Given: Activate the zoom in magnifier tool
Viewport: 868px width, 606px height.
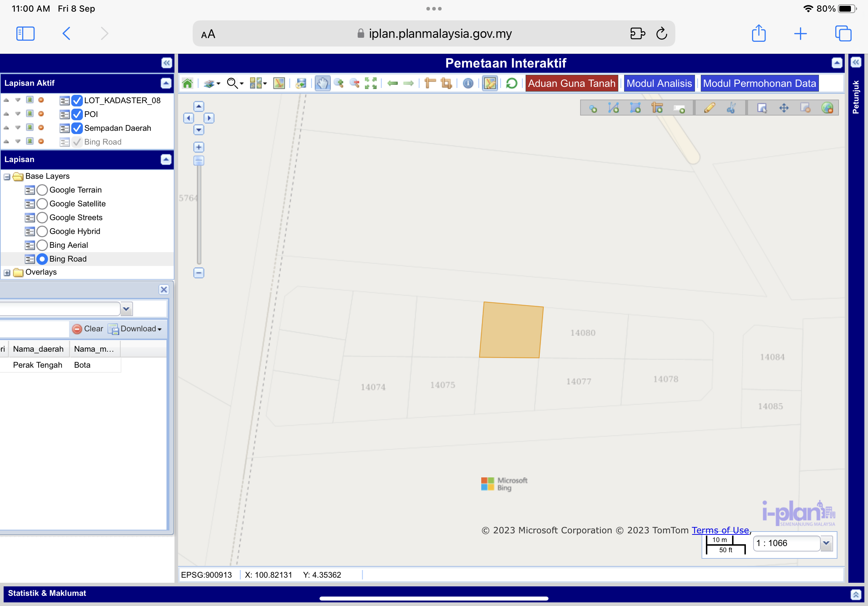Looking at the screenshot, I should point(338,83).
